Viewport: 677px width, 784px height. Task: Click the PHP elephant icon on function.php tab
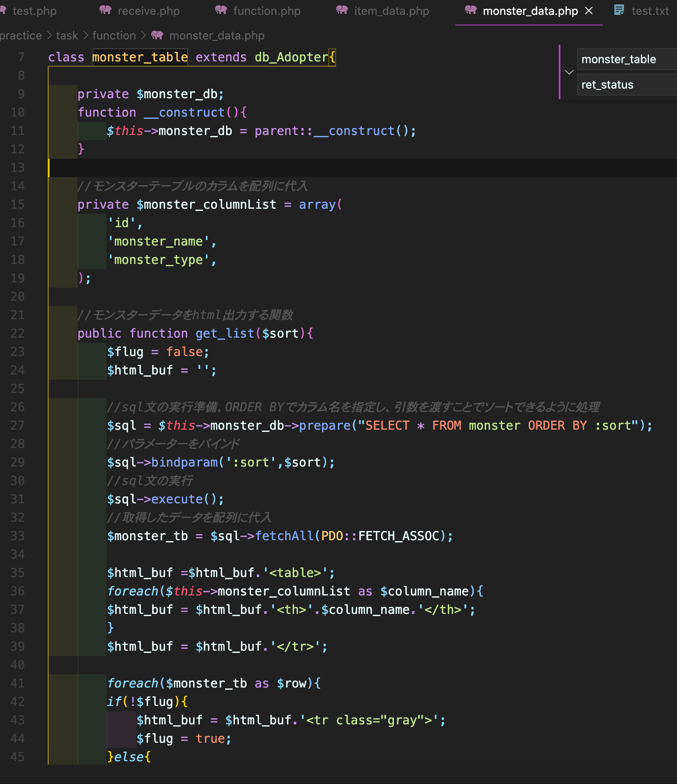(x=221, y=10)
